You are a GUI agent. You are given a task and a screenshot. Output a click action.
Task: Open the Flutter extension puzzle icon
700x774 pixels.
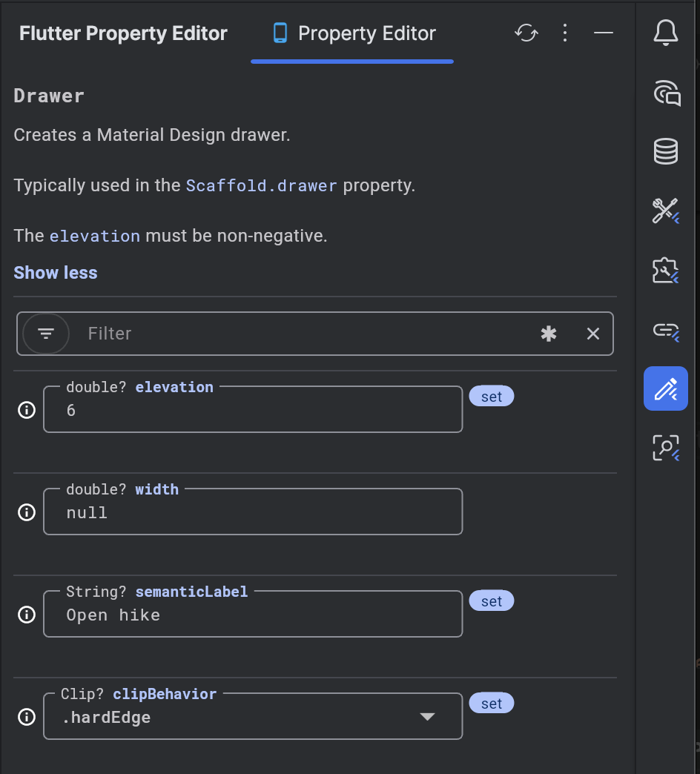(x=666, y=270)
